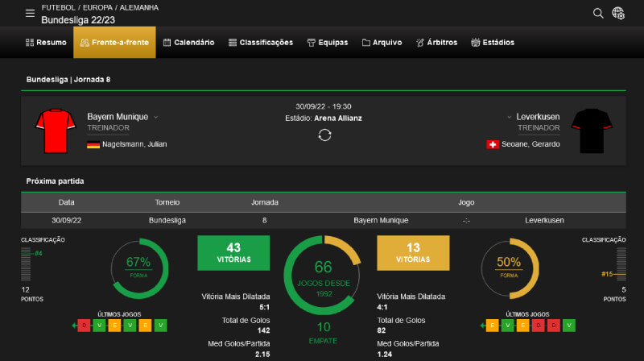This screenshot has width=644, height=361.
Task: View the Árbitros tab
Action: [436, 43]
